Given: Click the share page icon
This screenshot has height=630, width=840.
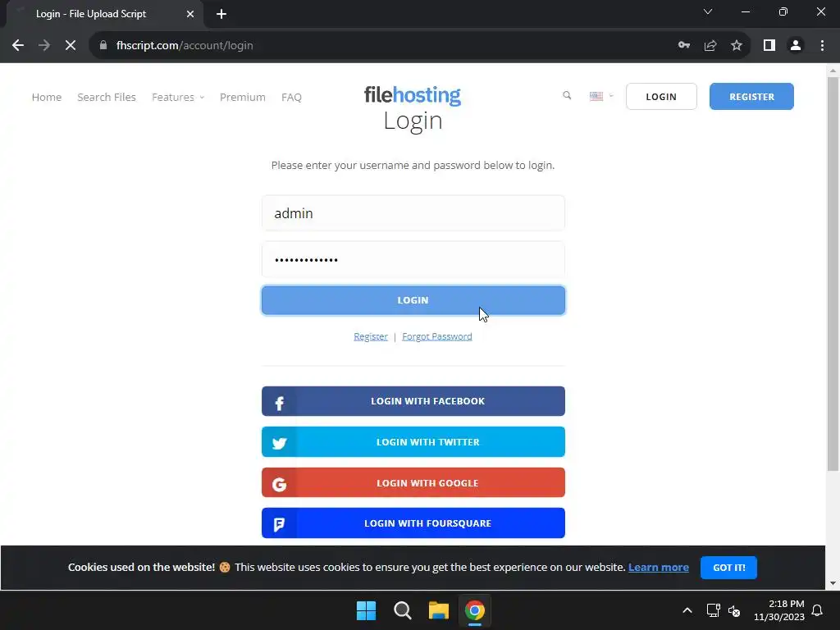Looking at the screenshot, I should (710, 46).
